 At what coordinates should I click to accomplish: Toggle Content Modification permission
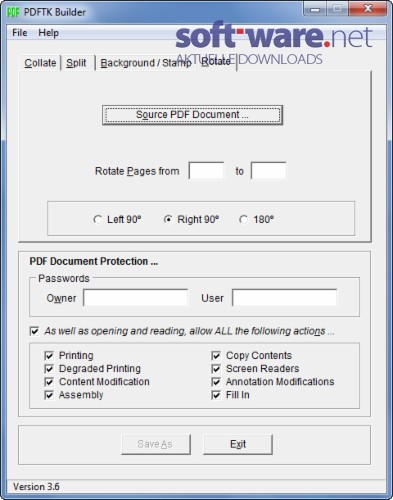(x=49, y=382)
